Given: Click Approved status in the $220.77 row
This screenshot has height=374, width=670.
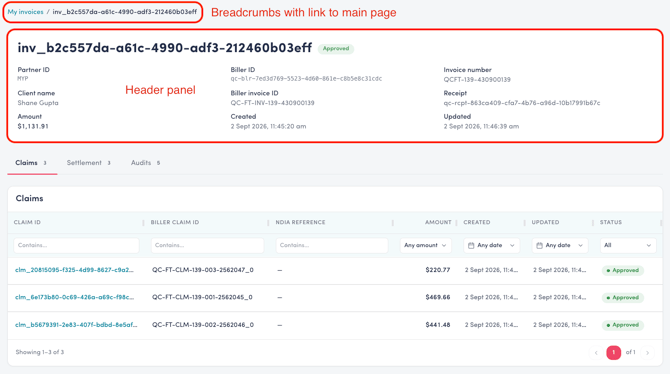Looking at the screenshot, I should click(623, 271).
